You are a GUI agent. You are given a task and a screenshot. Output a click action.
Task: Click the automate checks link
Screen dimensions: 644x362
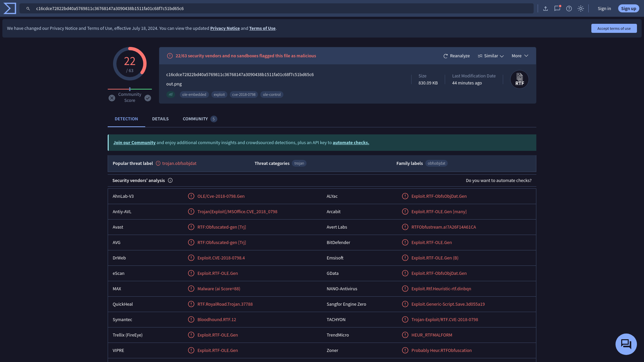pos(351,143)
